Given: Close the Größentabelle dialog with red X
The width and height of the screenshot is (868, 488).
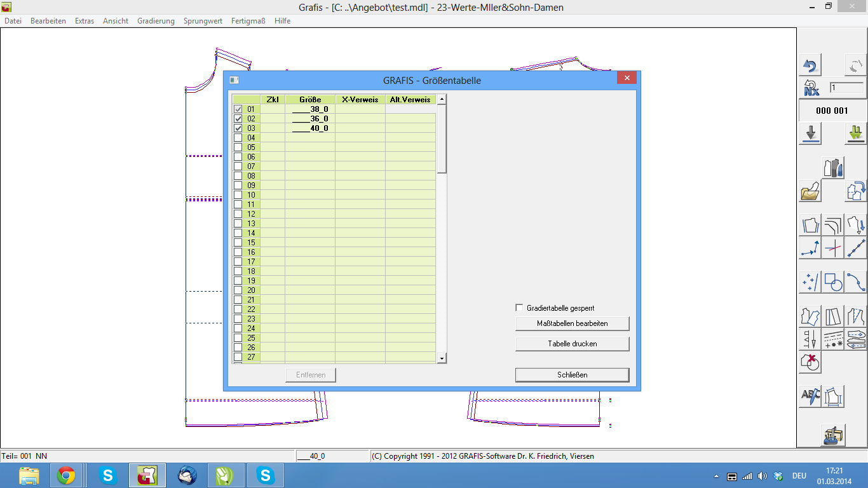Looking at the screenshot, I should pyautogui.click(x=627, y=78).
